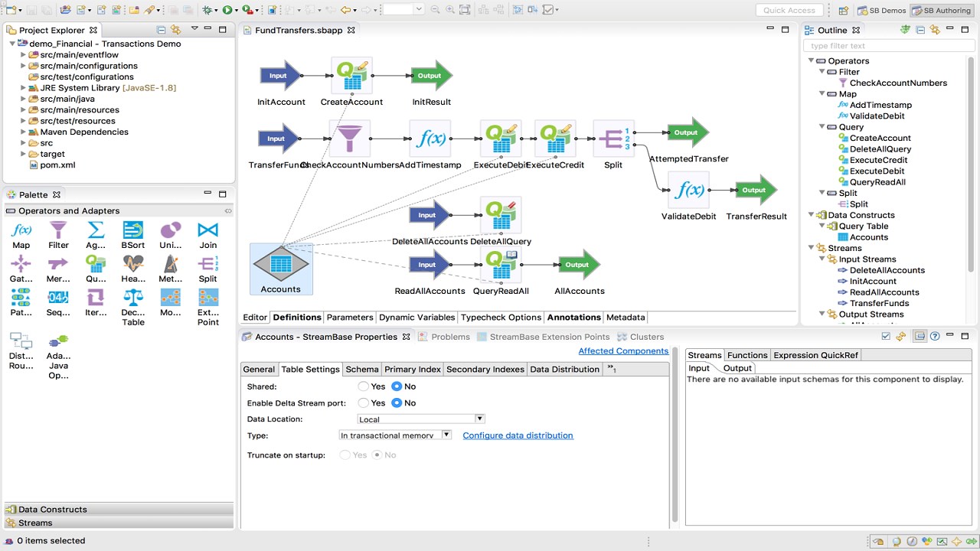This screenshot has width=980, height=551.
Task: Open the Problems view tab
Action: pyautogui.click(x=443, y=337)
